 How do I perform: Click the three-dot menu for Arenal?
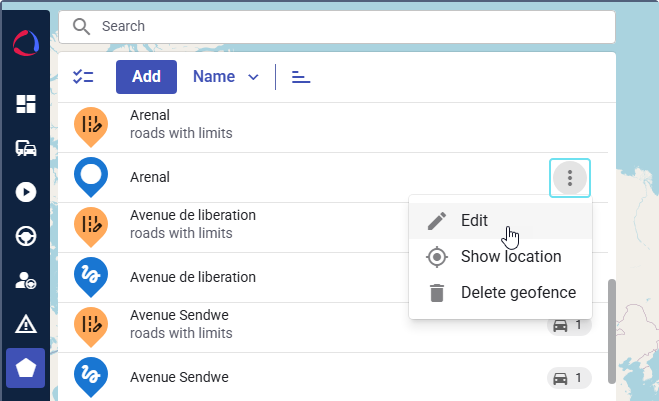570,178
